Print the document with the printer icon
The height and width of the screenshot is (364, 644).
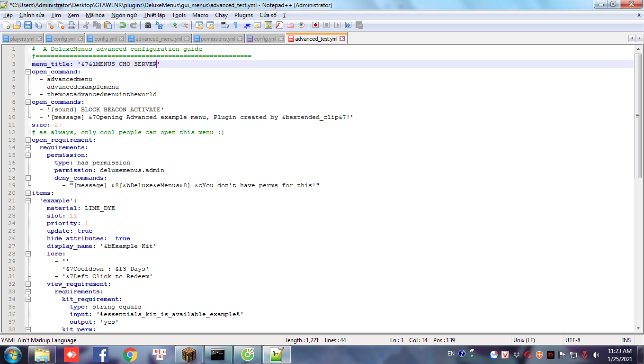(x=72, y=25)
